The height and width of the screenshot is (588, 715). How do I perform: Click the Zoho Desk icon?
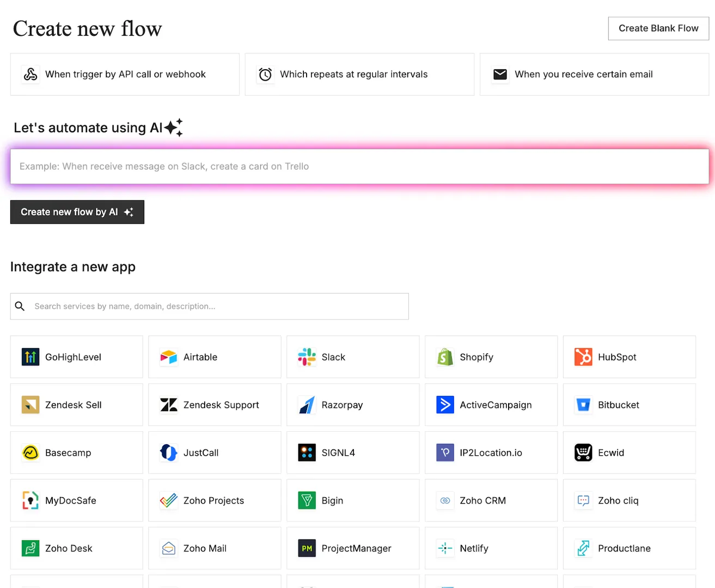[x=30, y=549]
